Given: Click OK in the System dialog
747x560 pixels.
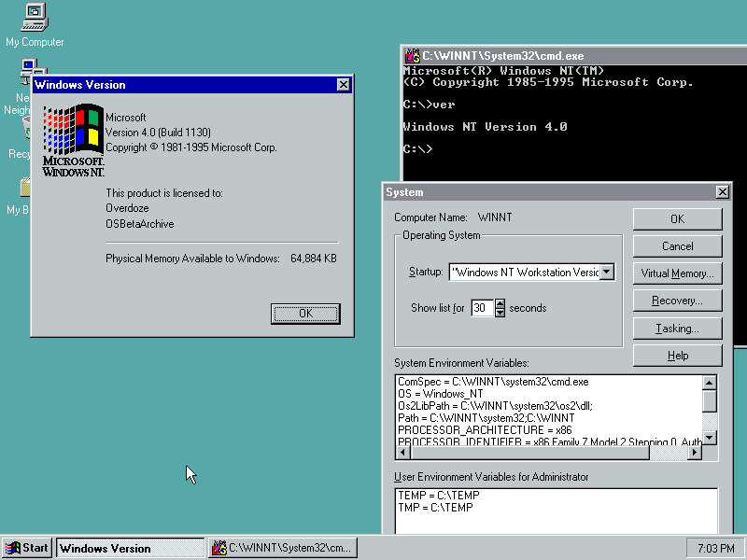Looking at the screenshot, I should coord(678,219).
